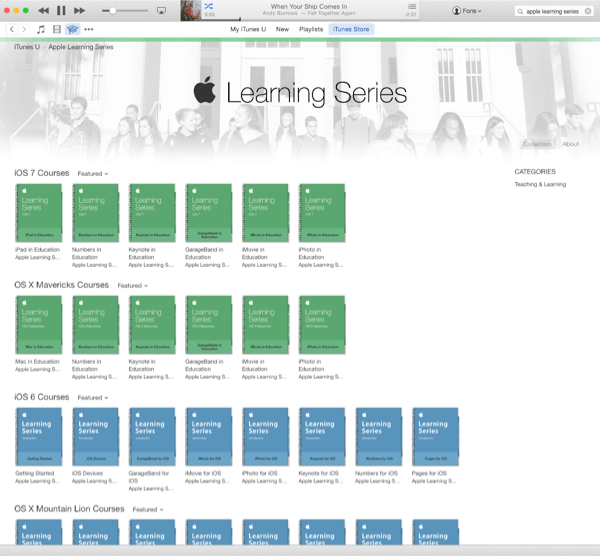Viewport: 600px width, 556px height.
Task: Click the search field with apple learning series
Action: 552,11
